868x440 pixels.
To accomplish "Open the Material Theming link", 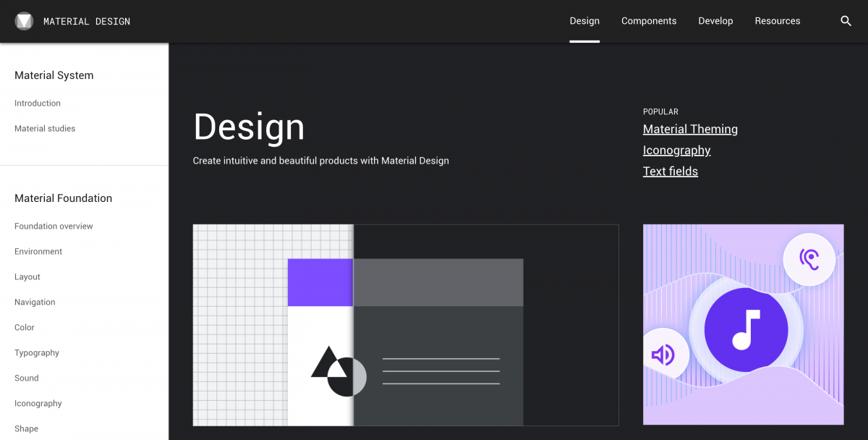I will tap(690, 130).
